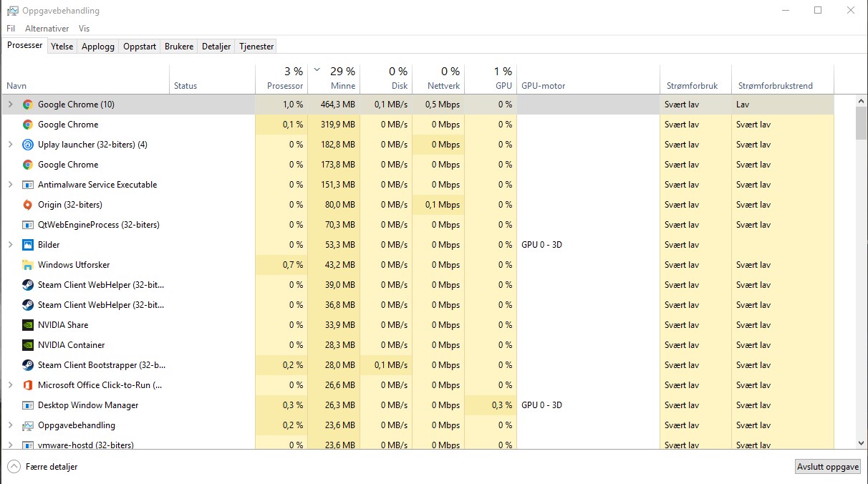Click the scrollbar up arrow
Image resolution: width=868 pixels, height=484 pixels.
coord(862,101)
